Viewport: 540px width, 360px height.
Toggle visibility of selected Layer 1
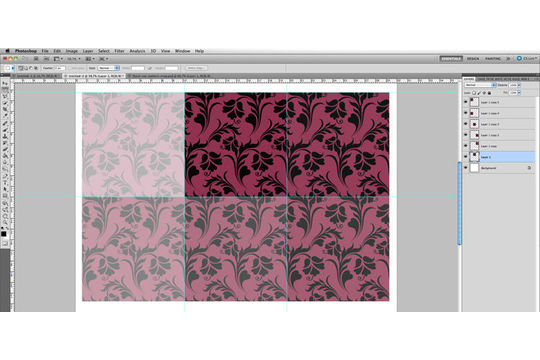coord(466,157)
